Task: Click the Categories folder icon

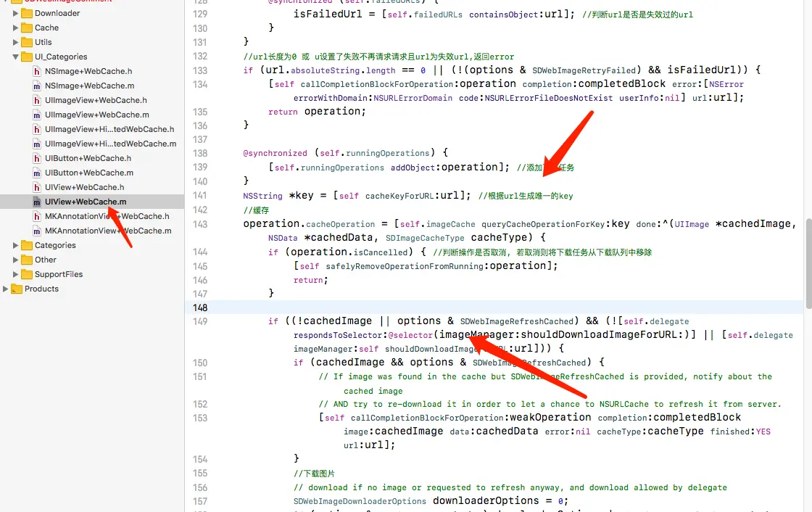Action: click(x=27, y=245)
